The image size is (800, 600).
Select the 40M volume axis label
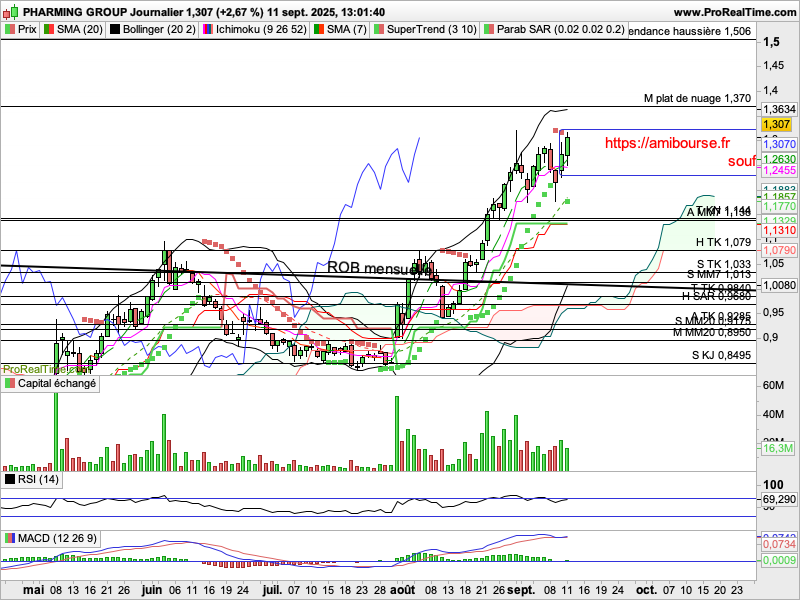tap(773, 414)
